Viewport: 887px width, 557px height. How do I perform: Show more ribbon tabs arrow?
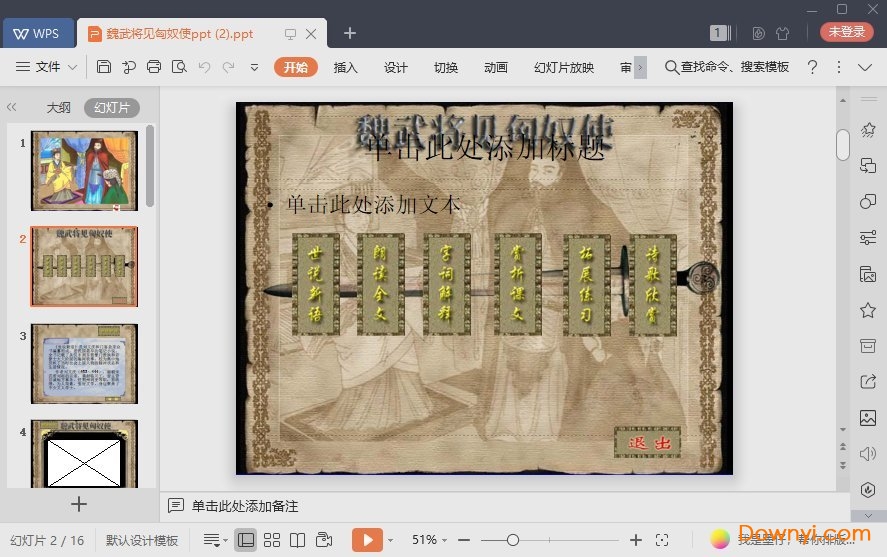coord(640,67)
